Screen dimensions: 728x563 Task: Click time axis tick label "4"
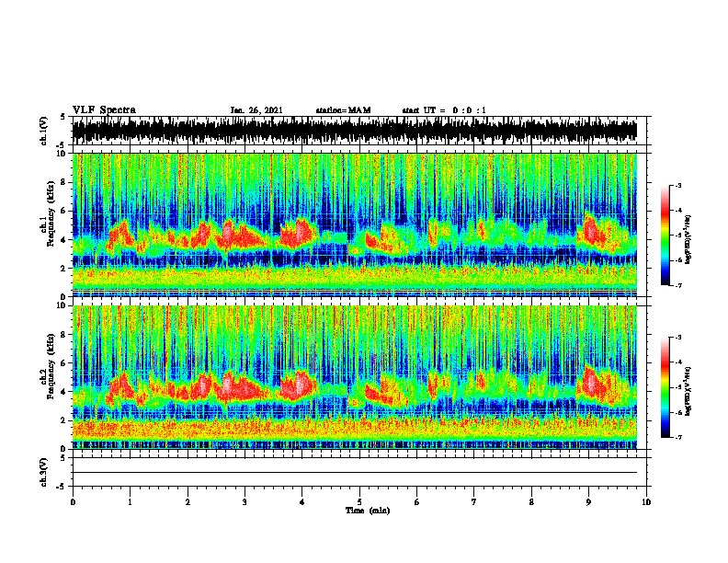pyautogui.click(x=302, y=502)
